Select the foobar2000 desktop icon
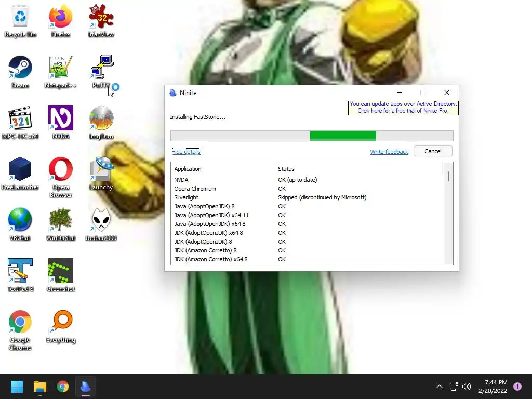 coord(101,224)
